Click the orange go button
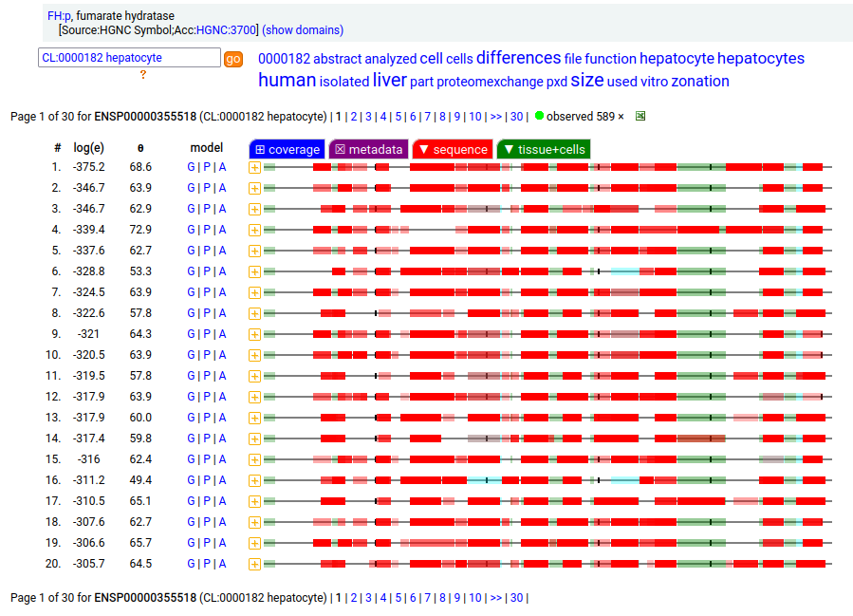 coord(232,59)
